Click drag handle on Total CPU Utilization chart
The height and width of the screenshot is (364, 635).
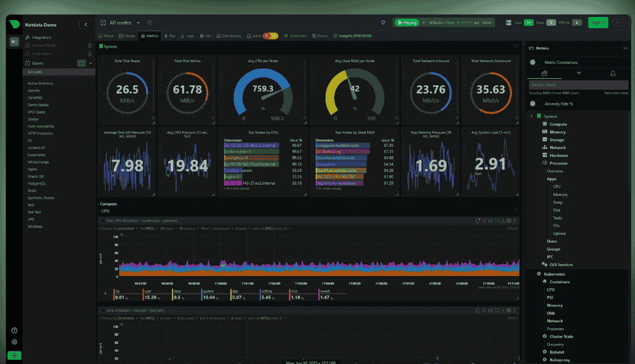pos(515,221)
